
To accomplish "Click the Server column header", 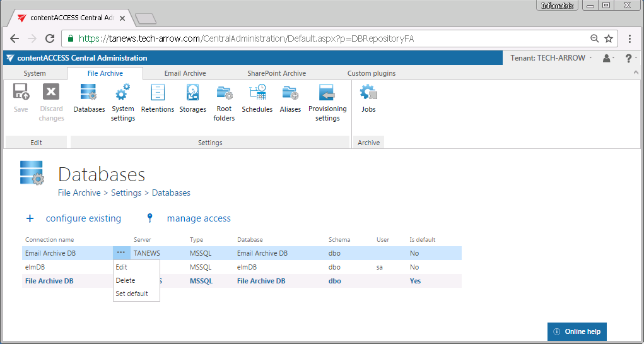I will (142, 240).
